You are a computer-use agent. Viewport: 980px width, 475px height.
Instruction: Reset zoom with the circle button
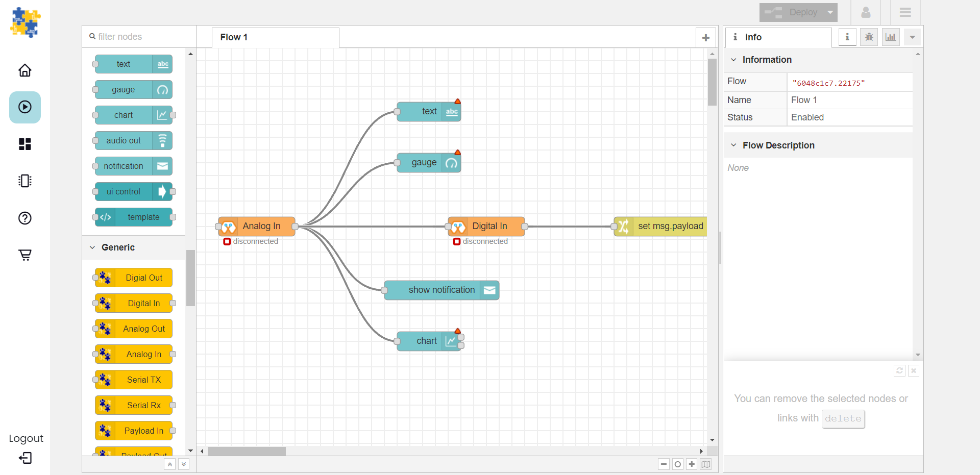[x=677, y=464]
